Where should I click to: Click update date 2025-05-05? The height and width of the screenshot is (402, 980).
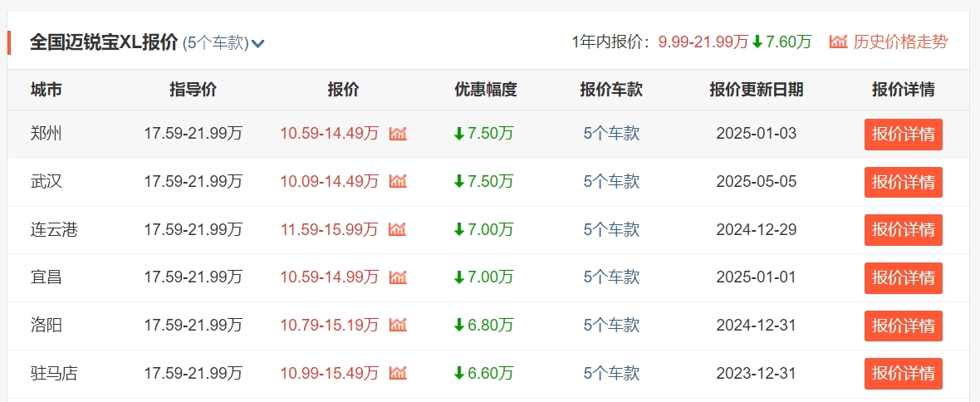[x=757, y=182]
